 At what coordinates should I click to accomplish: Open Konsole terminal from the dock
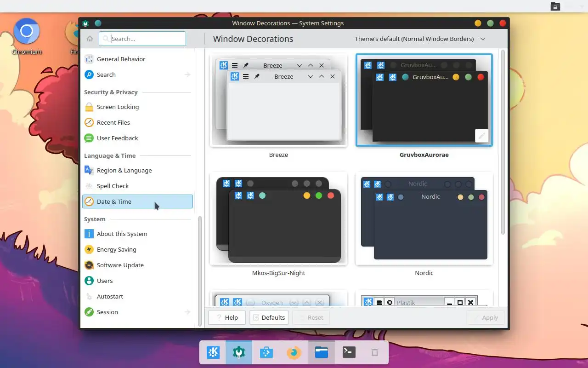[x=349, y=353]
